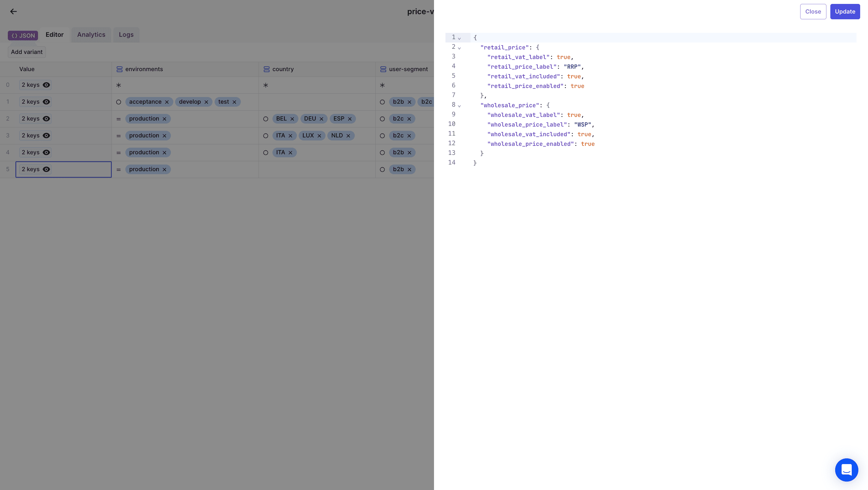The width and height of the screenshot is (868, 490).
Task: Remove the b2c tag in row 2
Action: 409,119
